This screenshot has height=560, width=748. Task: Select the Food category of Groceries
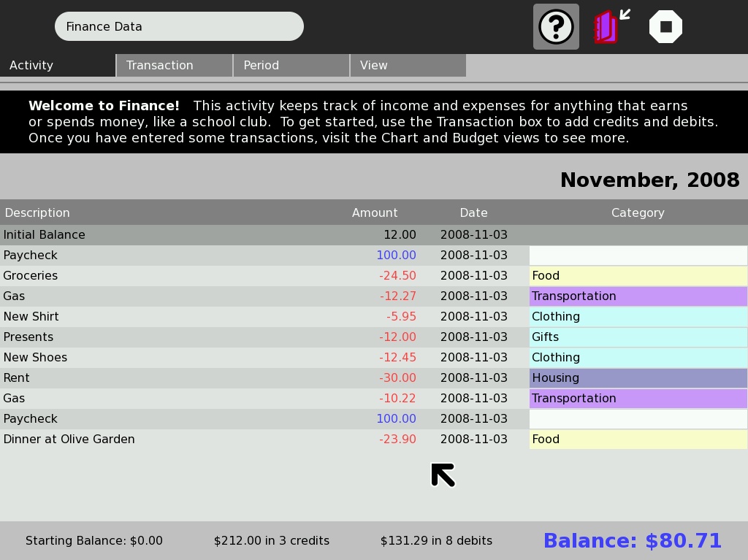coord(638,276)
